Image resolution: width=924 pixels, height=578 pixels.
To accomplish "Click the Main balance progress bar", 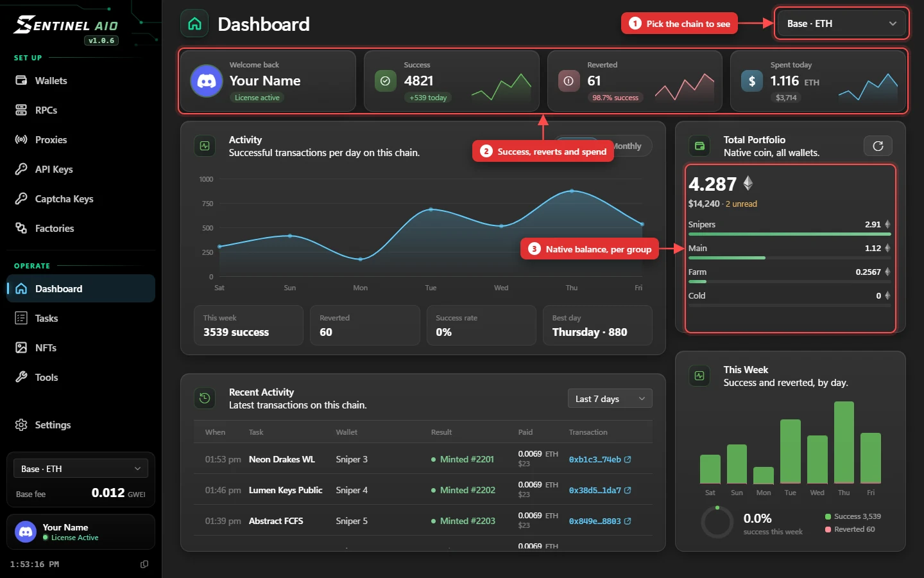I will coord(789,258).
